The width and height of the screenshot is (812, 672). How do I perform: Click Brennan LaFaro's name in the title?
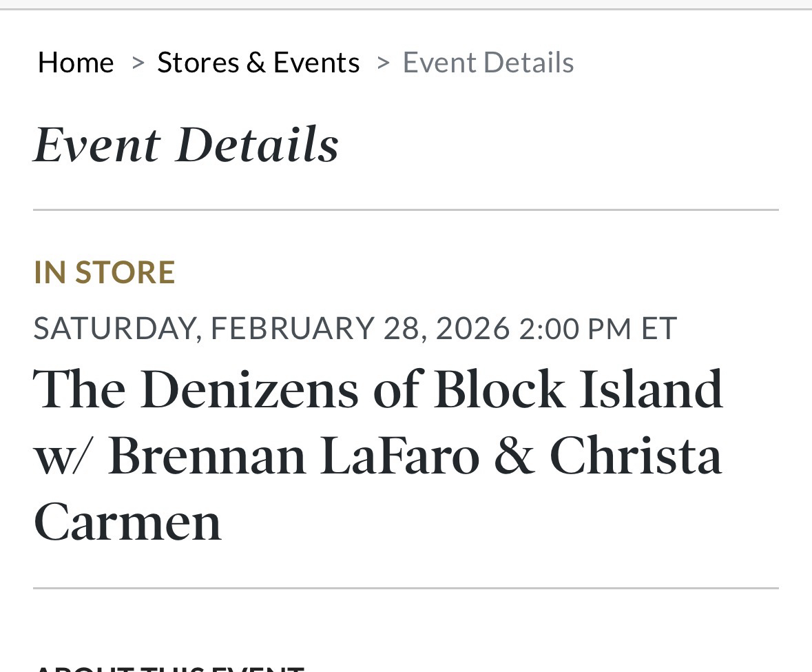pos(293,456)
